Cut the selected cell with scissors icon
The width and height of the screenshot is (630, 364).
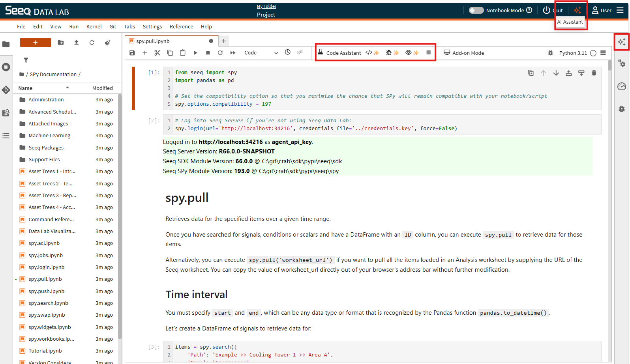157,52
